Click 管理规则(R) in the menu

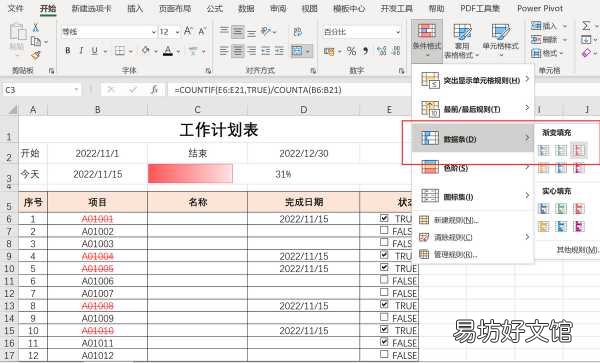tap(473, 254)
